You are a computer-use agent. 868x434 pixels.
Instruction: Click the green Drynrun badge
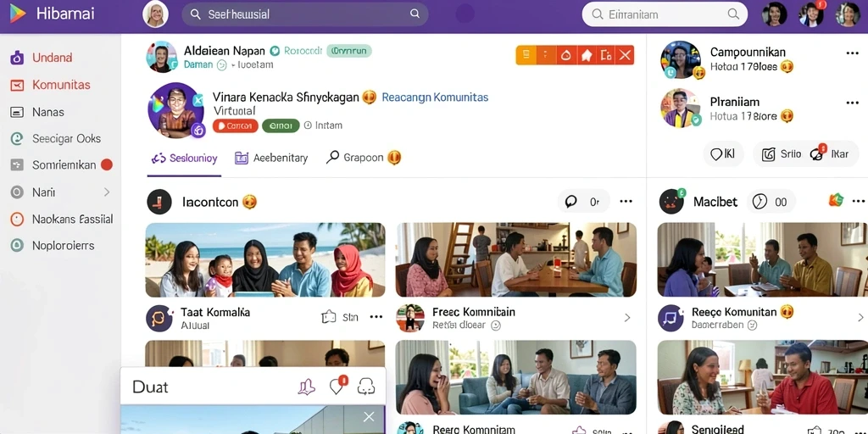348,51
